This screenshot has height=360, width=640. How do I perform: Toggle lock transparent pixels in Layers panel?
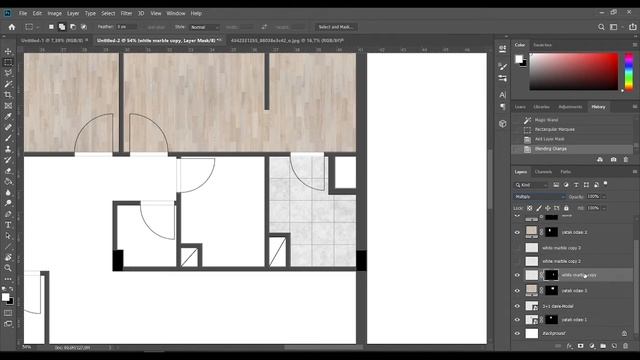pos(530,208)
